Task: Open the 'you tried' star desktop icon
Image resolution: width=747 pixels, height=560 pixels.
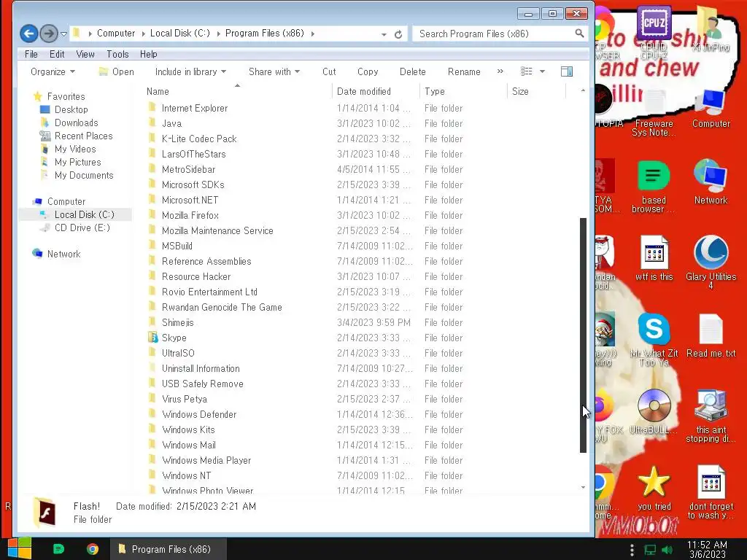Action: [x=654, y=488]
